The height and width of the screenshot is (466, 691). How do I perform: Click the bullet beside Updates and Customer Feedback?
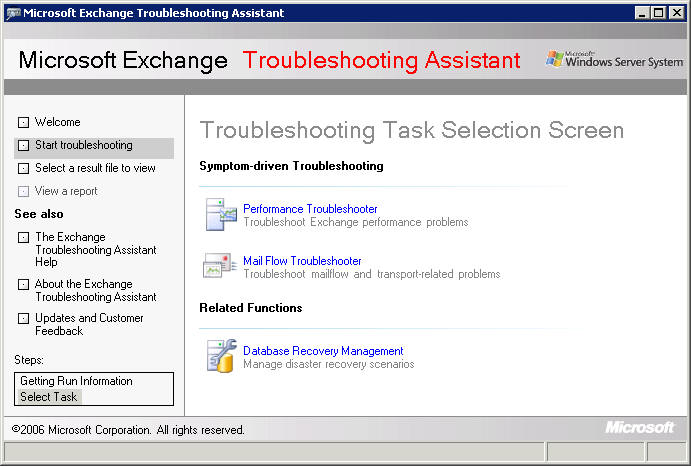tap(23, 318)
